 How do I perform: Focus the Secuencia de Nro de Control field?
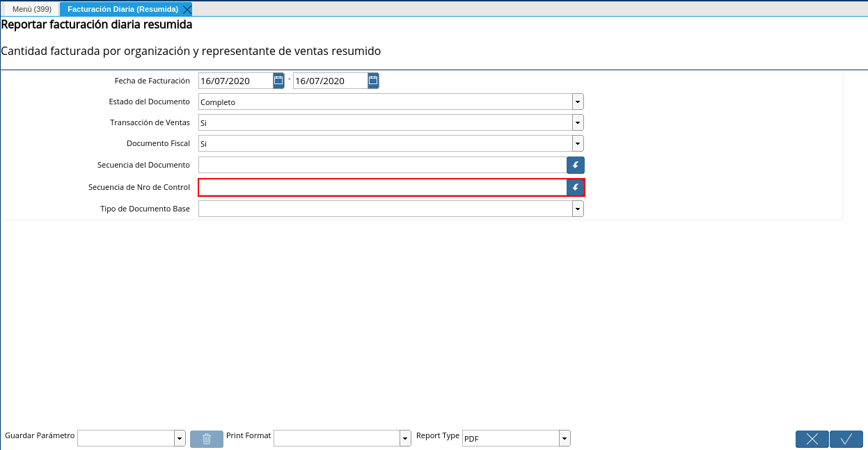(382, 188)
